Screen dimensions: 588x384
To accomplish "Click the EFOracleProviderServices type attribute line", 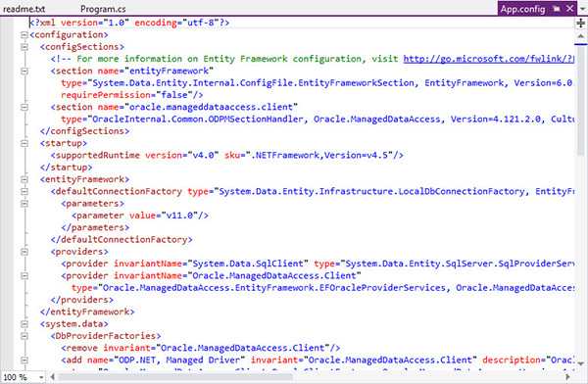I will pos(322,288).
